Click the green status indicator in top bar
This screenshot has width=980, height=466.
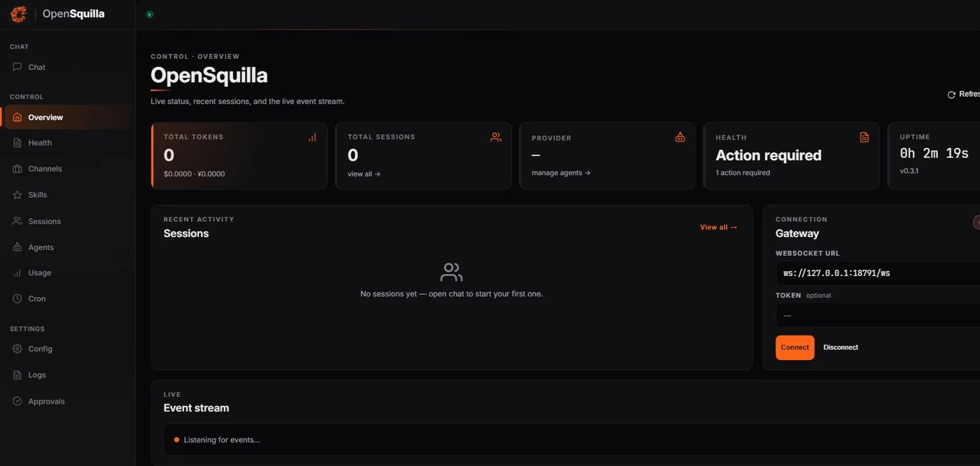[x=149, y=14]
